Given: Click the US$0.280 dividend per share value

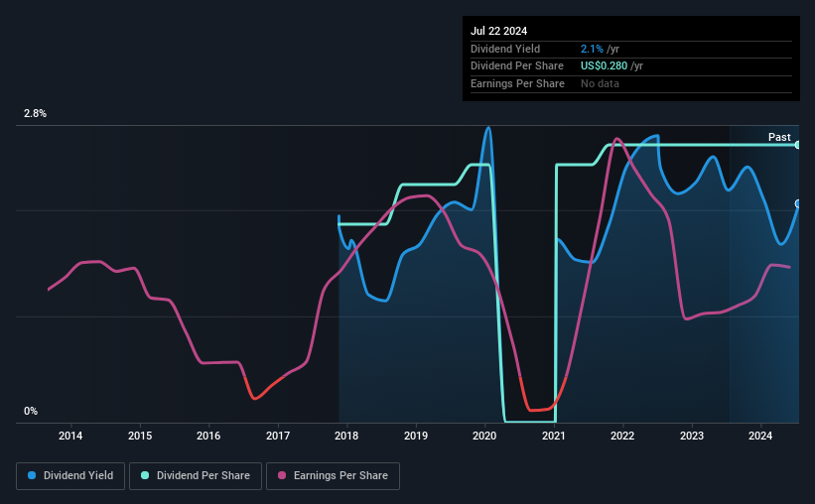Looking at the screenshot, I should pos(604,66).
